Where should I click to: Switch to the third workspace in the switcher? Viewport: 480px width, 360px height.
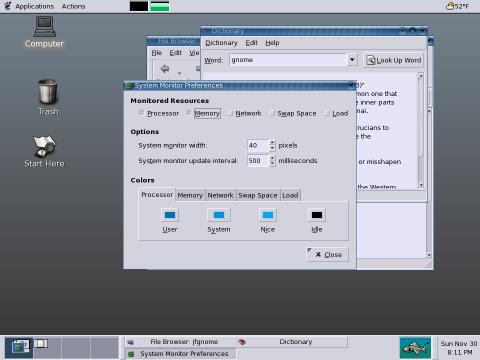tap(76, 348)
